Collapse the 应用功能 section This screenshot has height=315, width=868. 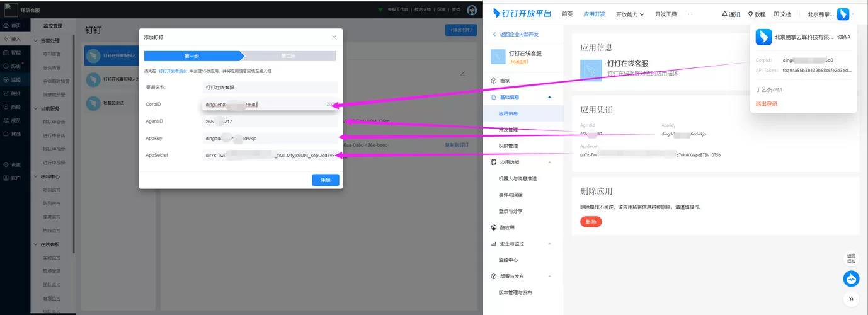[550, 163]
